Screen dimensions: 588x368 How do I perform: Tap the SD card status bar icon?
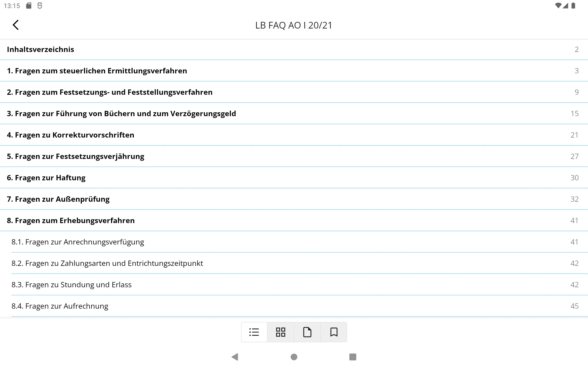coord(29,6)
